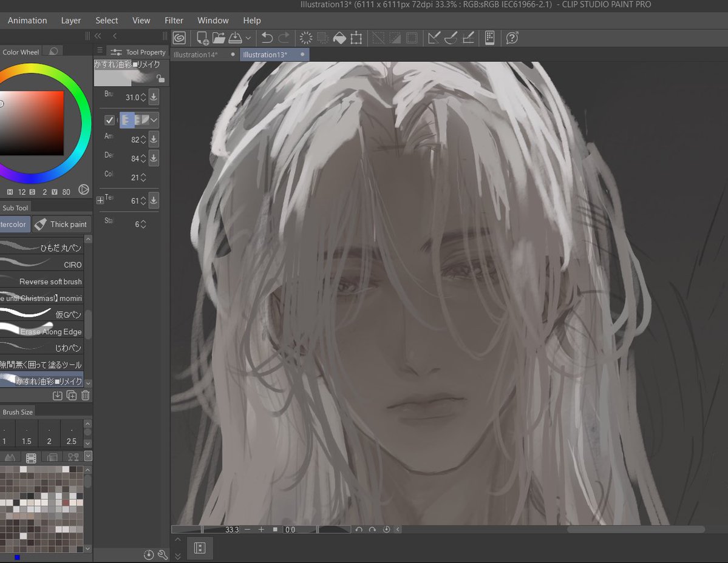
Task: Open the Clip Studio launcher icon
Action: tap(179, 38)
